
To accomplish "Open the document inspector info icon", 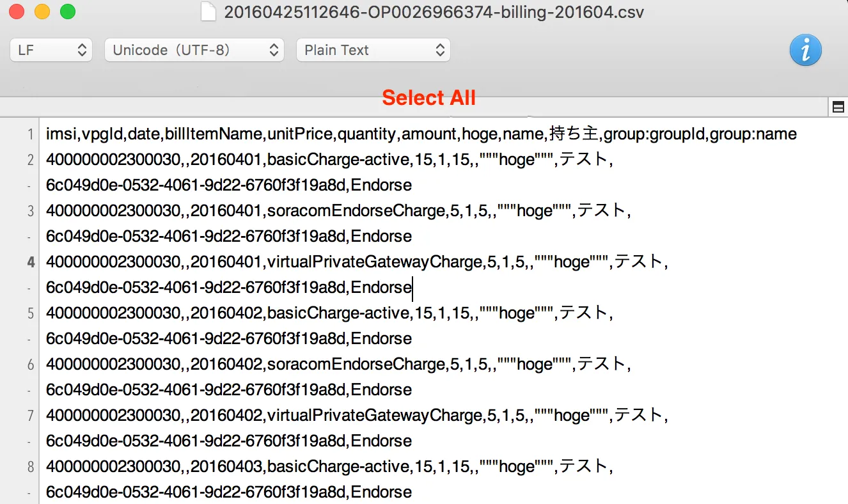I will pos(805,50).
